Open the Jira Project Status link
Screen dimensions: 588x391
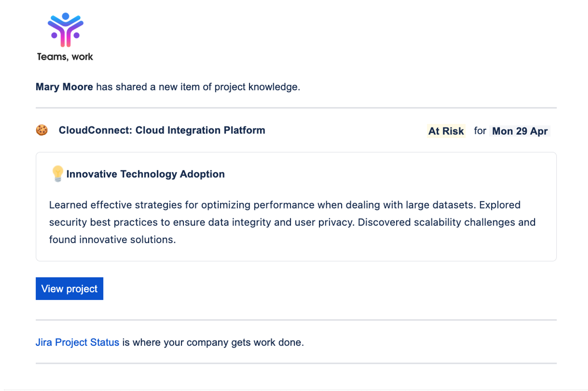click(x=77, y=342)
